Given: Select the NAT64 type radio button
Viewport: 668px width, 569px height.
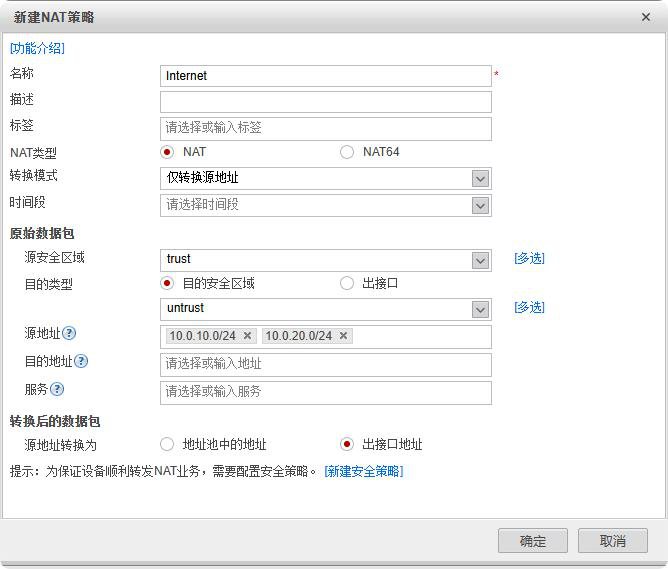Looking at the screenshot, I should point(347,152).
